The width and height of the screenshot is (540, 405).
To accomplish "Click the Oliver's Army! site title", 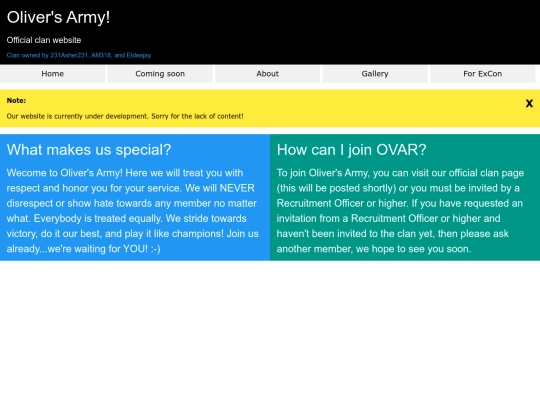I will coord(58,17).
